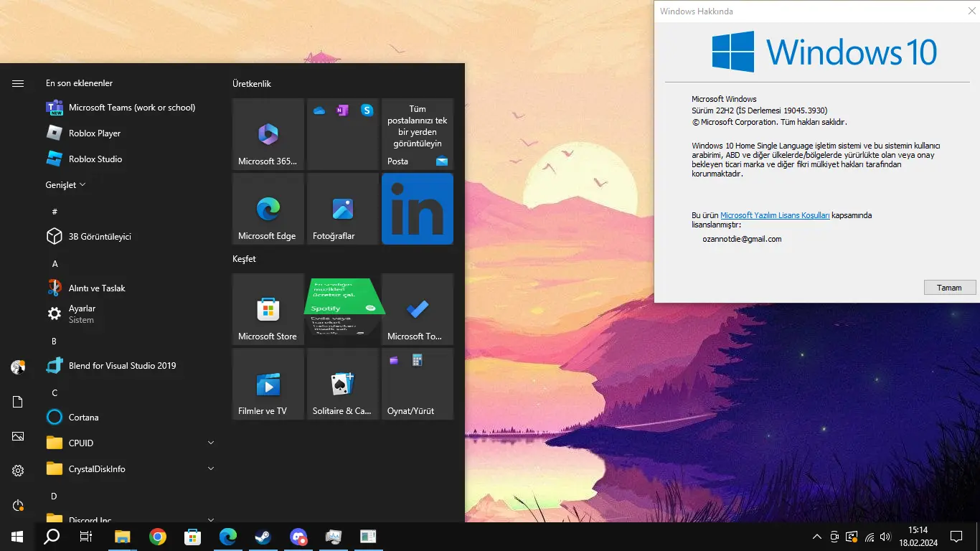Switch to Discord on the taskbar
Image resolution: width=980 pixels, height=551 pixels.
(298, 537)
